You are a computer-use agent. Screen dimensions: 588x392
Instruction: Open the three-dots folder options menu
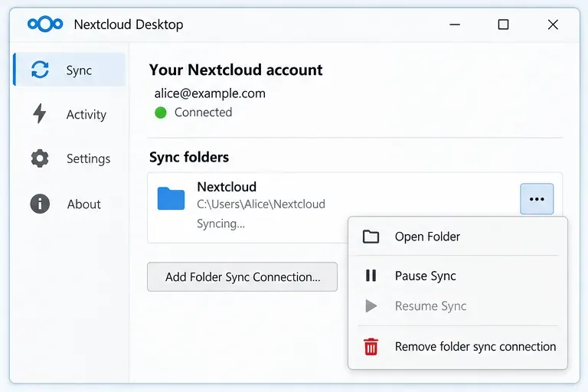click(537, 199)
